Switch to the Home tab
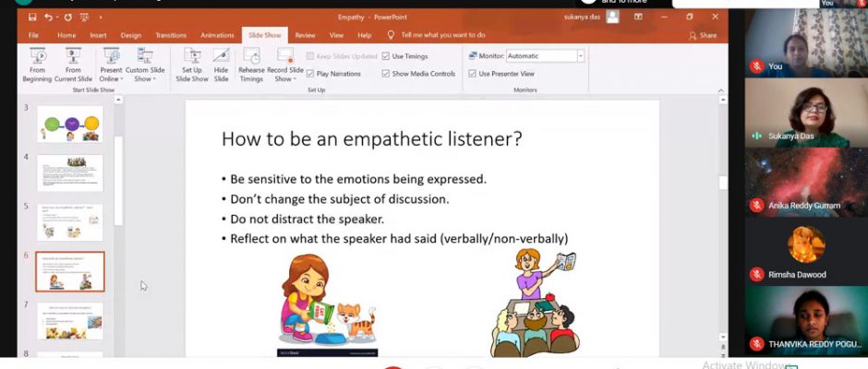Screen dimensions: 868x369 (66, 35)
